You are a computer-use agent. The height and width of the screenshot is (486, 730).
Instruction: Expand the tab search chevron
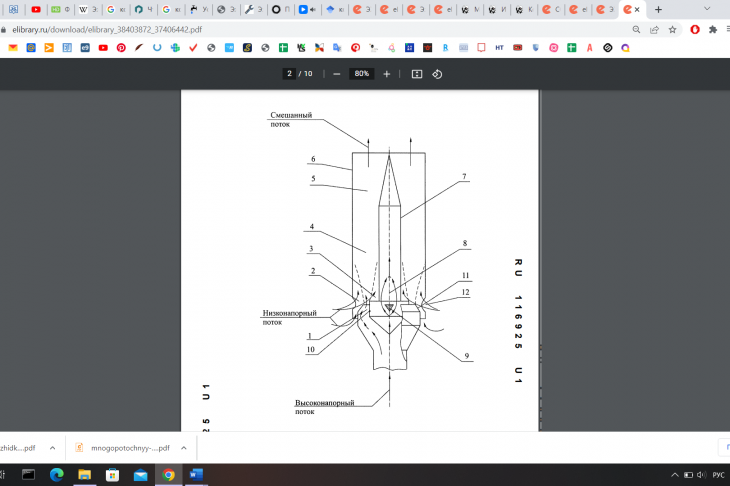(x=707, y=9)
